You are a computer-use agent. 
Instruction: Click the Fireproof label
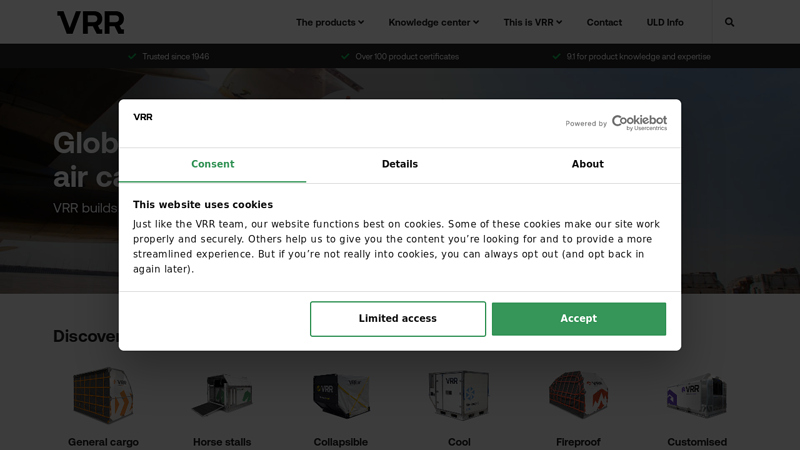(578, 442)
